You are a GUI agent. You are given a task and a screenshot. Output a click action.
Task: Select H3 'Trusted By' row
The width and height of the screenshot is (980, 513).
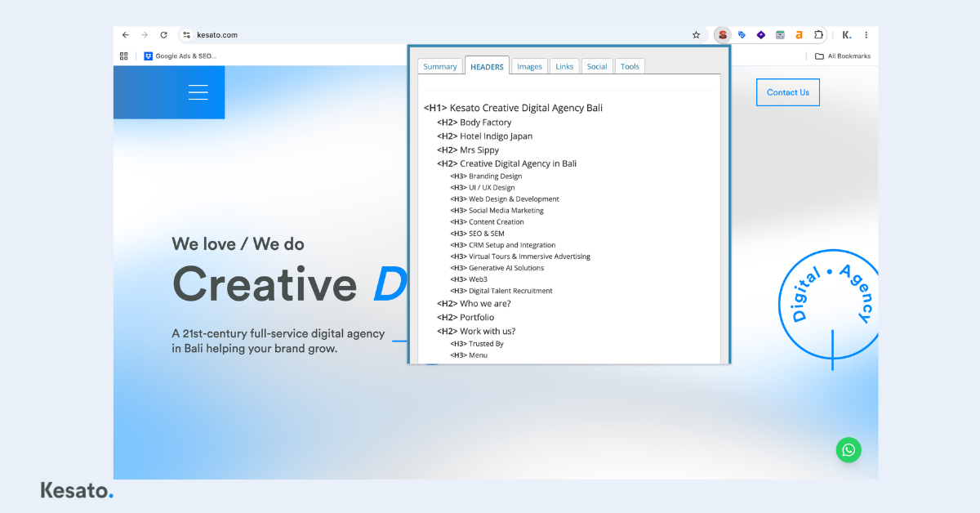click(477, 344)
